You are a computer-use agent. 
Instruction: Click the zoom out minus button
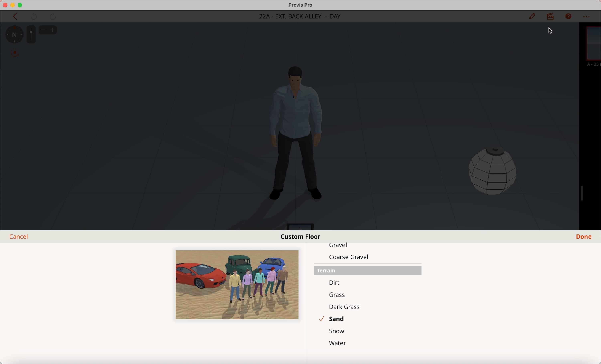43,30
